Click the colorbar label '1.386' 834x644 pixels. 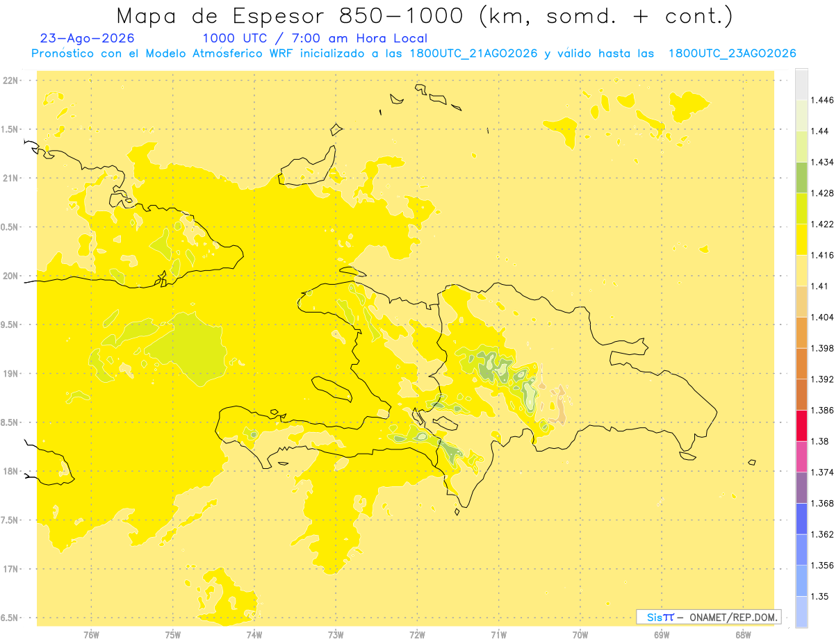pyautogui.click(x=822, y=410)
